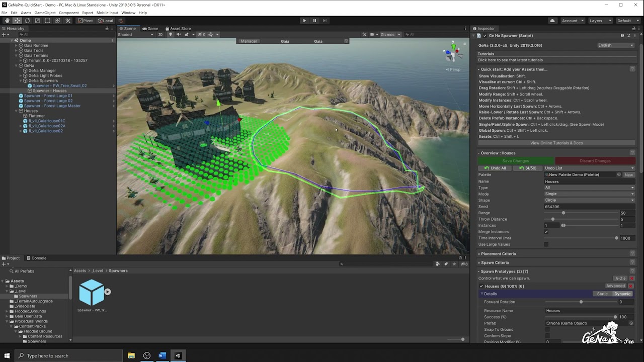Image resolution: width=644 pixels, height=362 pixels.
Task: Click the Play button
Action: pyautogui.click(x=304, y=21)
